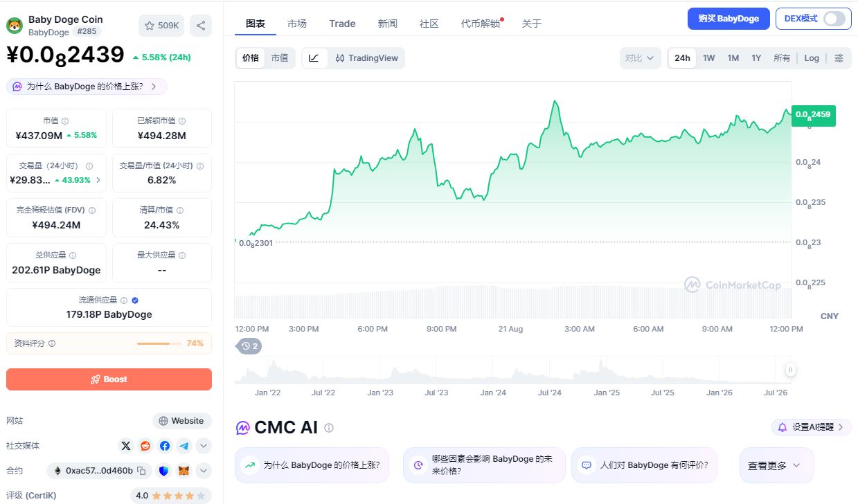The width and height of the screenshot is (858, 504).
Task: Expand more contract addresses
Action: point(204,471)
